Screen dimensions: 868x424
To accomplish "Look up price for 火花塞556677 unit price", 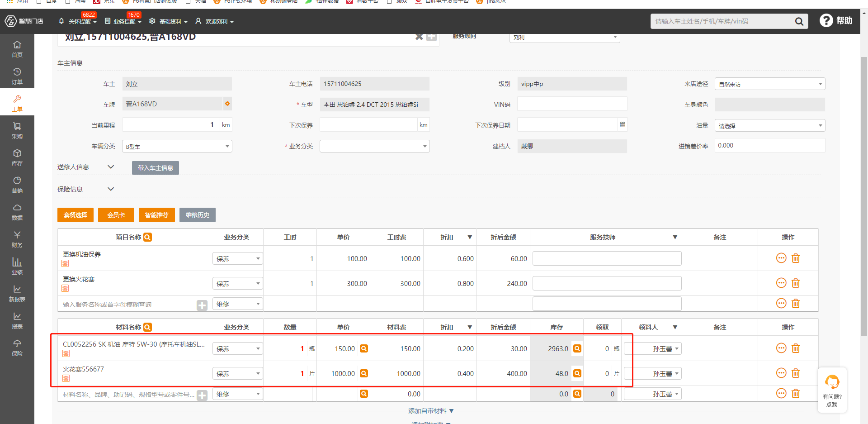I will click(363, 373).
